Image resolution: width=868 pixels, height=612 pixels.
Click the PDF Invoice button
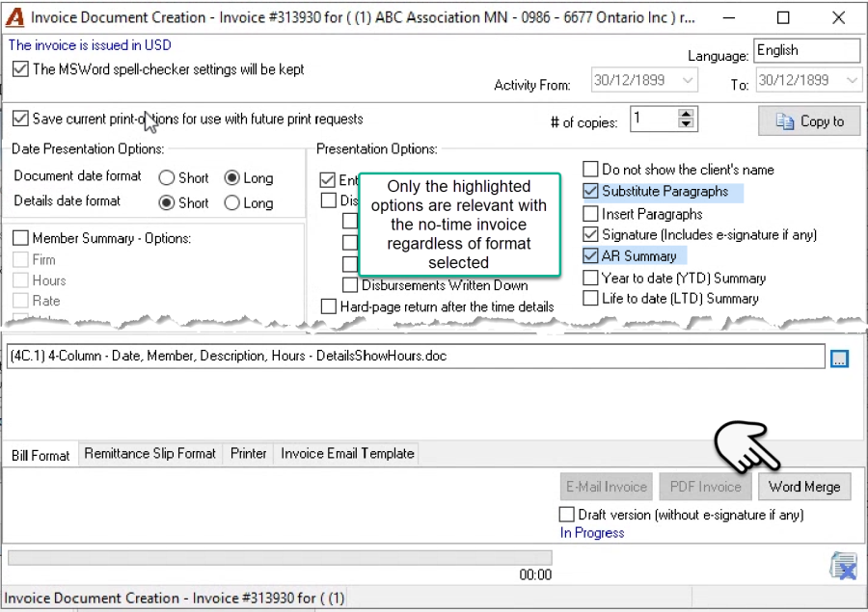[x=705, y=487]
